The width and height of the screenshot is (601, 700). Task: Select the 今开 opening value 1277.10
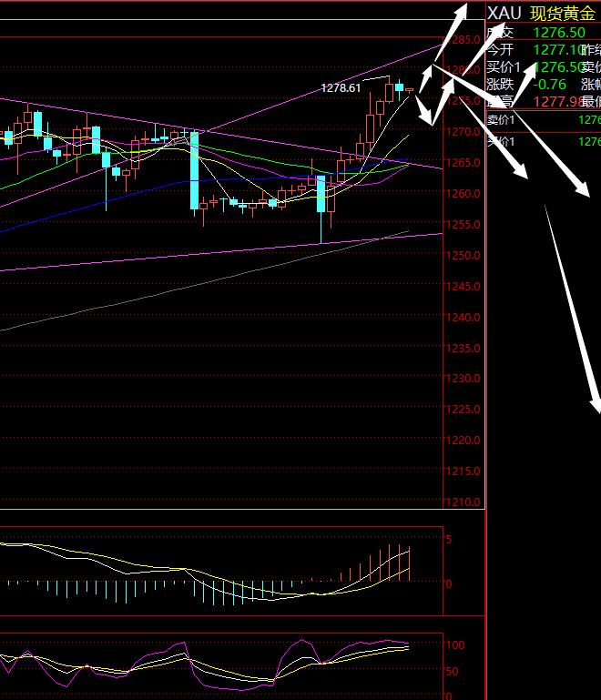[x=559, y=49]
